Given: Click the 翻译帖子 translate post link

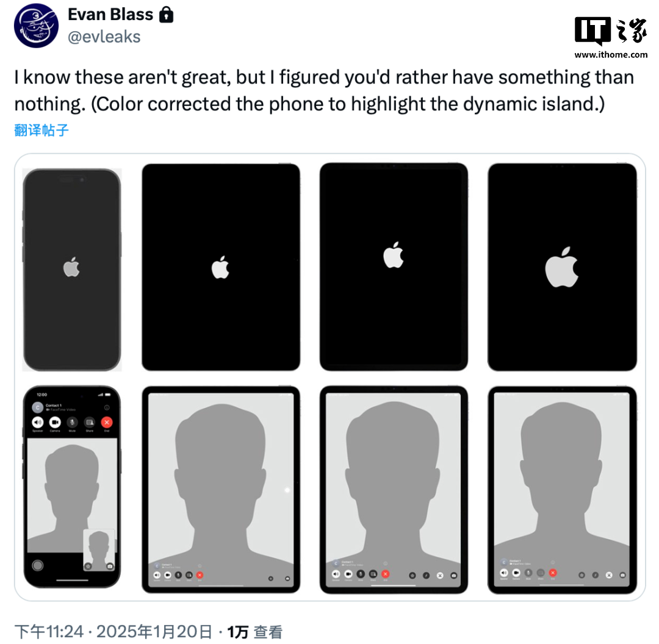Looking at the screenshot, I should [x=41, y=131].
